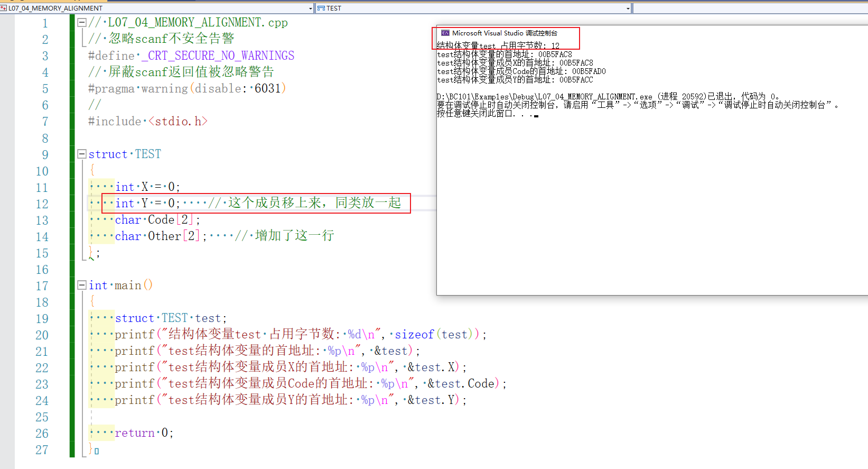
Task: Click line number 27 in the gutter
Action: pyautogui.click(x=42, y=450)
